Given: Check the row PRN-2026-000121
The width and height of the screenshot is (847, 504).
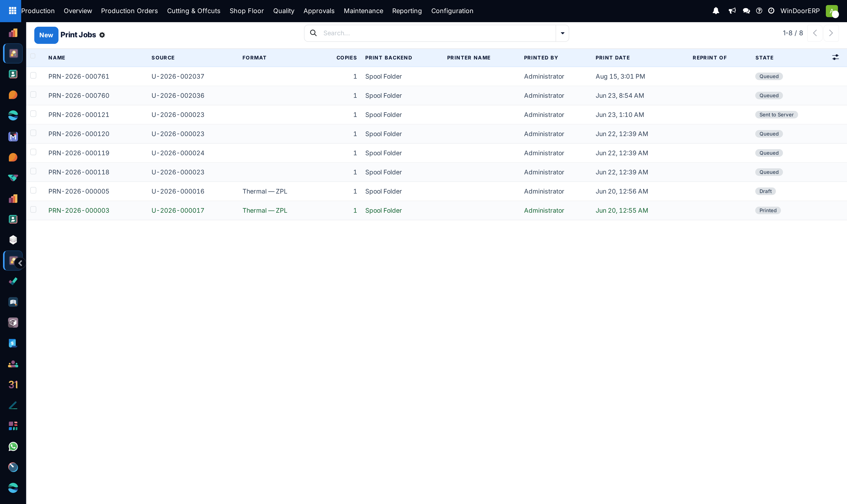Looking at the screenshot, I should coord(33,114).
